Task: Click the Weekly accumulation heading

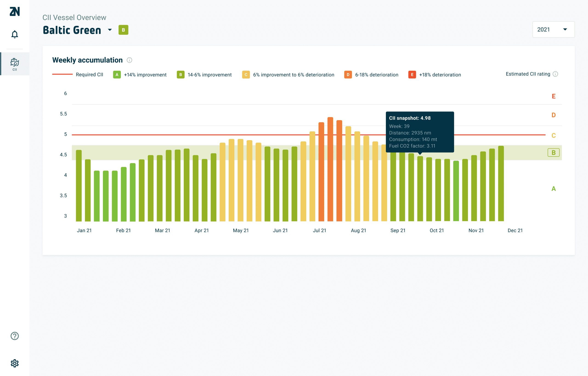Action: [x=88, y=60]
